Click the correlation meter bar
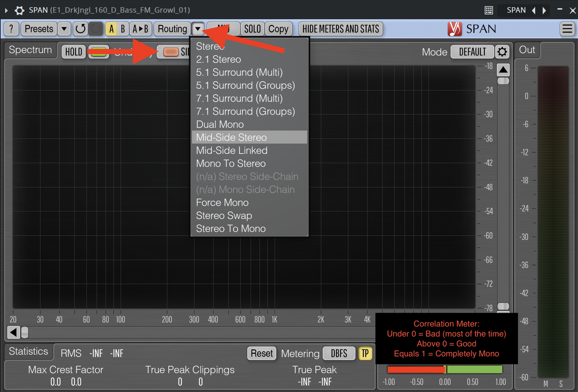 click(x=445, y=369)
